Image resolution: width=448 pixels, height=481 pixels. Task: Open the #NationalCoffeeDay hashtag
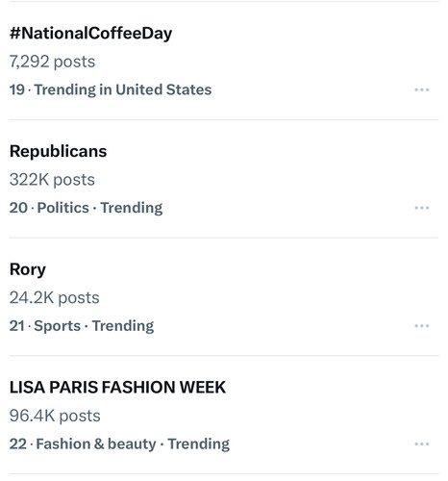90,34
